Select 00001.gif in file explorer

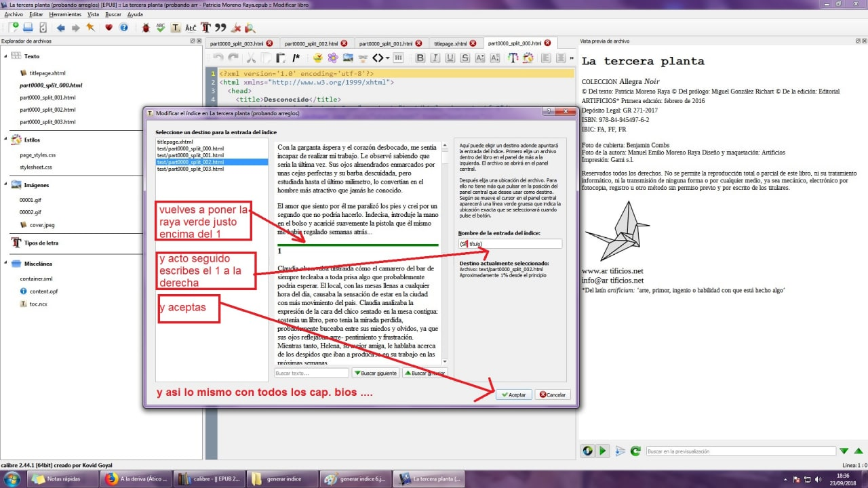pos(31,200)
